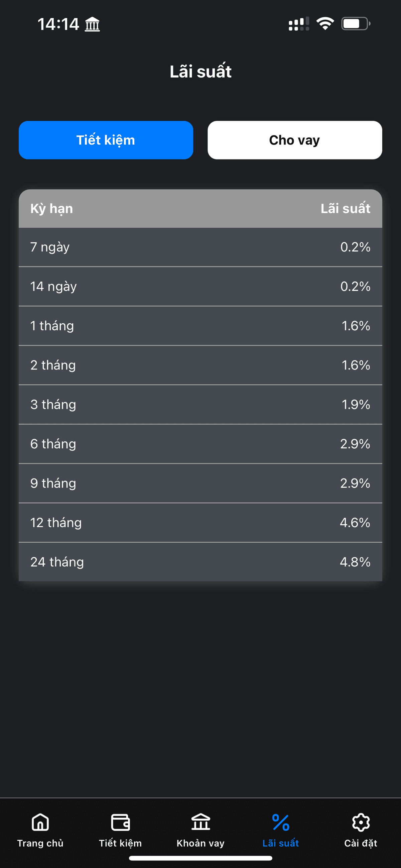
Task: Tap the cellular signal indicator
Action: coord(299,24)
